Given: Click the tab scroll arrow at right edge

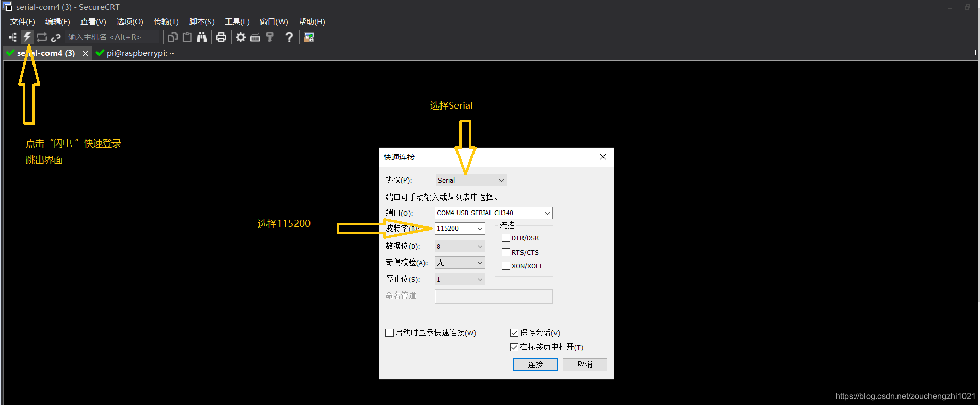Looking at the screenshot, I should [x=974, y=53].
